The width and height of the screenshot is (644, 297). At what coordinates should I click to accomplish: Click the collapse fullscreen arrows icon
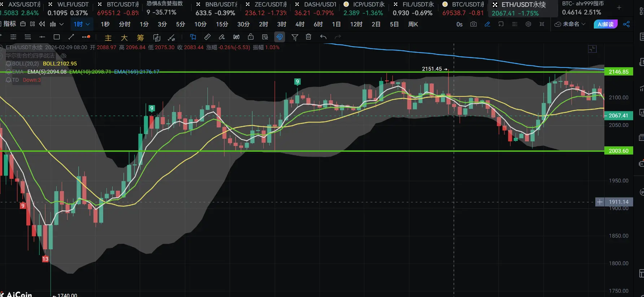(x=542, y=24)
